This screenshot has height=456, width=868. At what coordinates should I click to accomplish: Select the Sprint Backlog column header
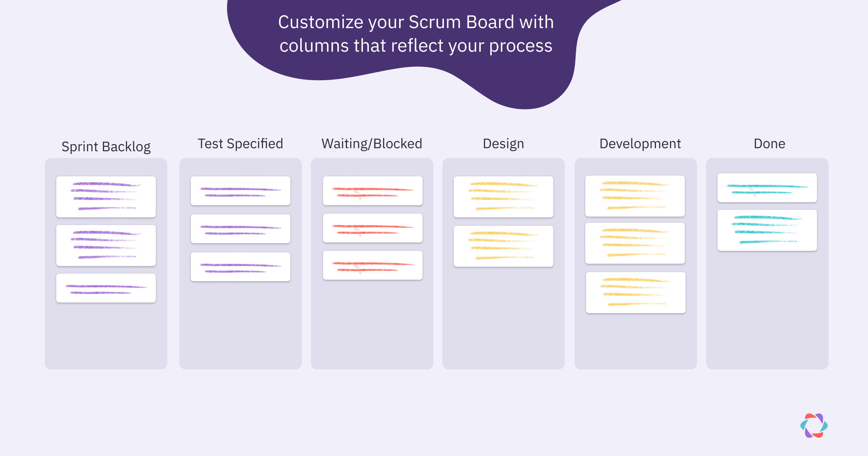coord(106,147)
